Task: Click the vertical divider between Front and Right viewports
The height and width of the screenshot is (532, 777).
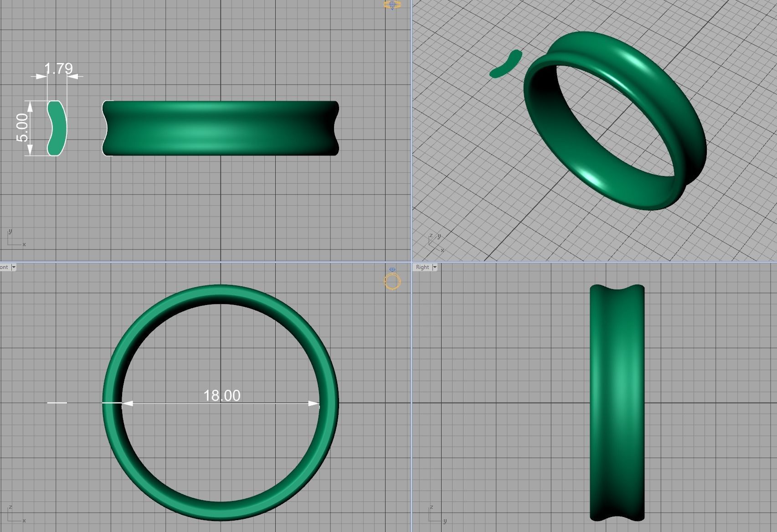Action: point(412,397)
